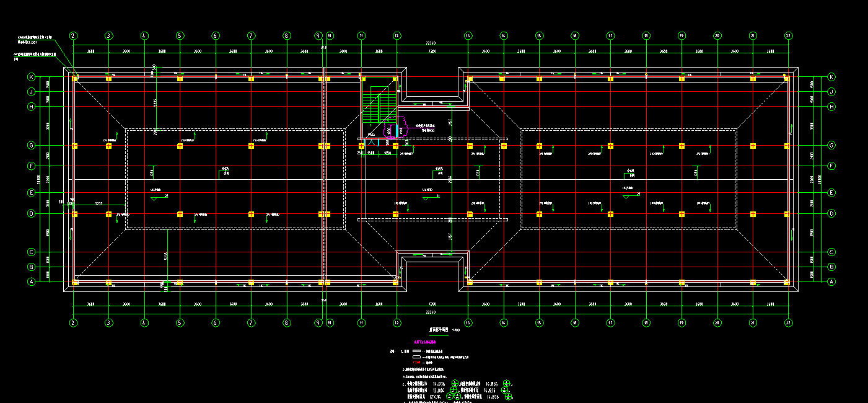Select the red legend swatch in the notes

[416, 363]
